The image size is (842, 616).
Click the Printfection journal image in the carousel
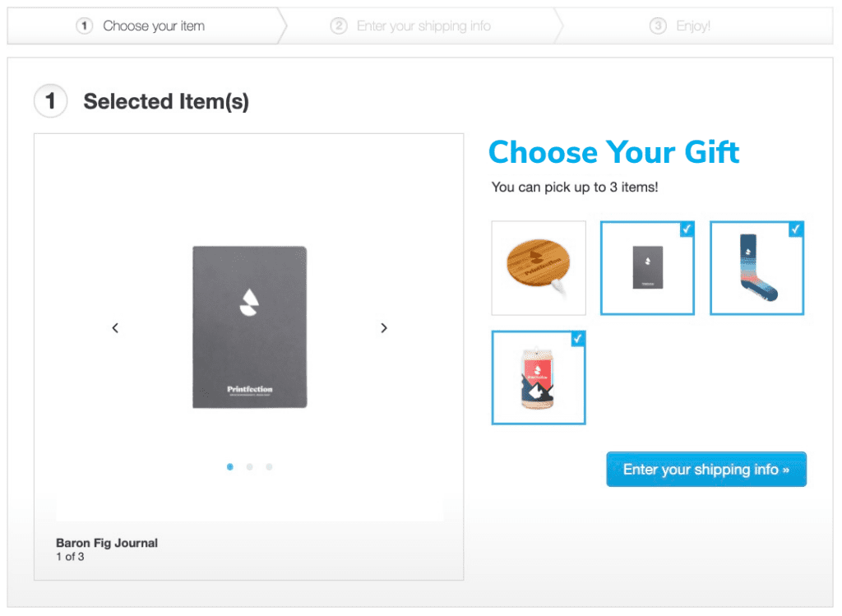pyautogui.click(x=249, y=327)
